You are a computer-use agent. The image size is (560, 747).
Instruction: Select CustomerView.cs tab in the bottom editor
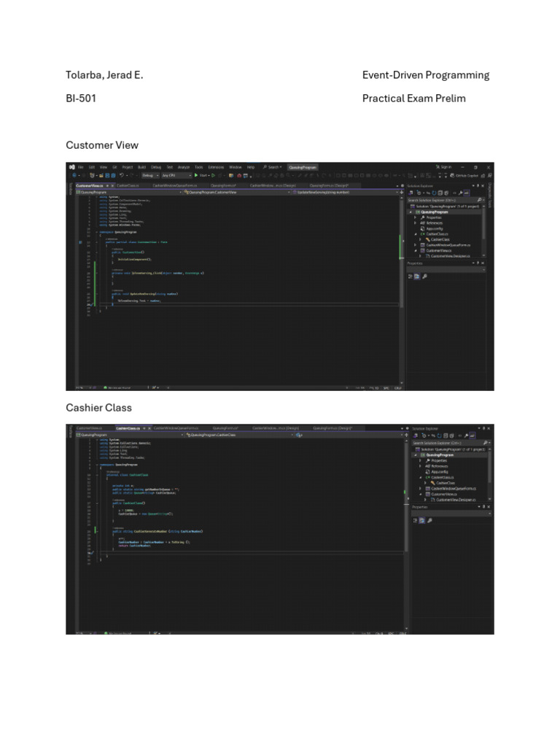point(89,428)
